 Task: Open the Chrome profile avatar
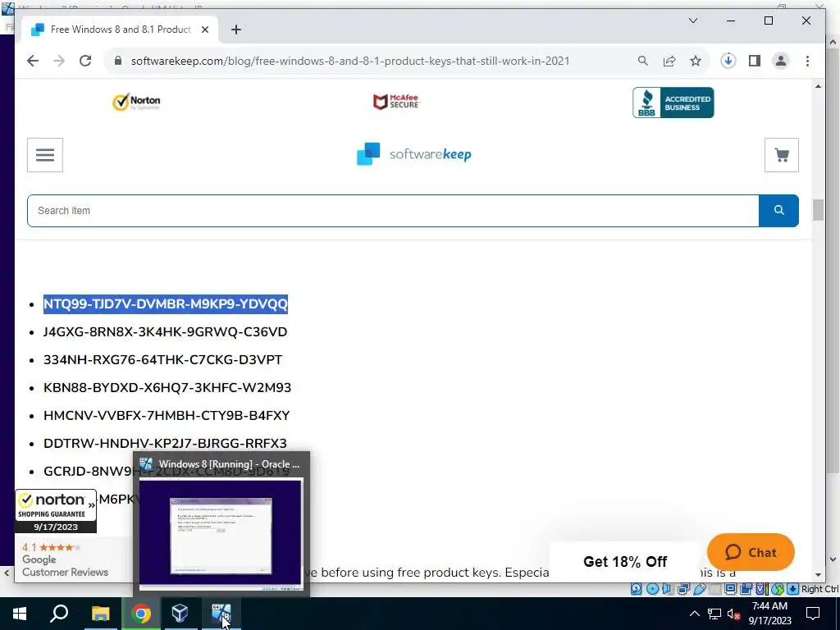[x=781, y=61]
